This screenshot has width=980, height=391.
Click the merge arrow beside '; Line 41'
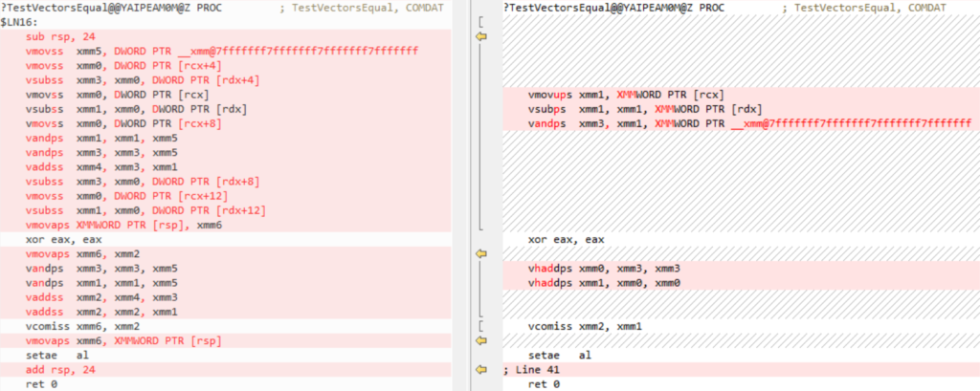point(481,369)
